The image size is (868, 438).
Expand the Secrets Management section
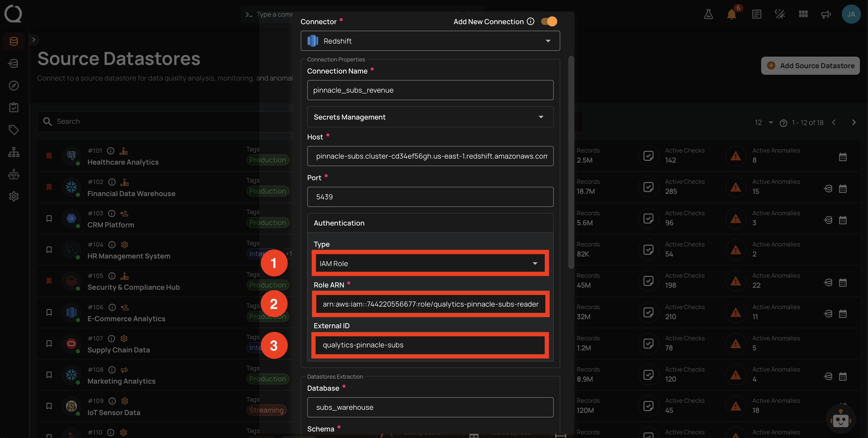pos(430,117)
